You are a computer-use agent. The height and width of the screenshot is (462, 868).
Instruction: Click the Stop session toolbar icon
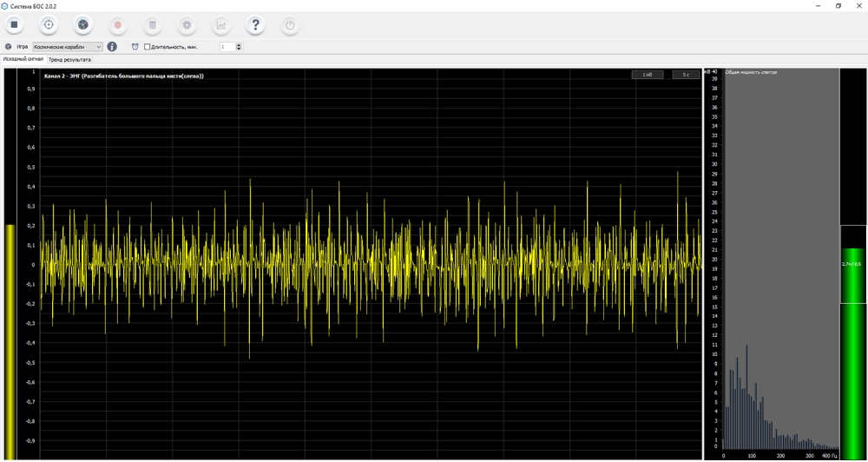14,25
